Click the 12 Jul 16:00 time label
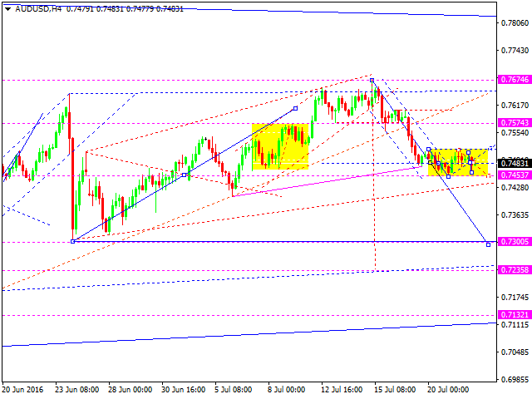Viewport: 532px width, 399px height. (x=343, y=390)
